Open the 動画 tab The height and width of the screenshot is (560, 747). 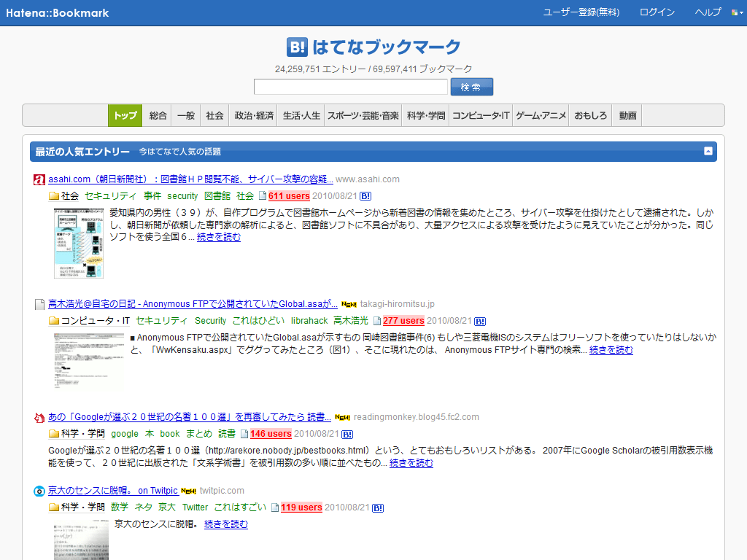627,115
